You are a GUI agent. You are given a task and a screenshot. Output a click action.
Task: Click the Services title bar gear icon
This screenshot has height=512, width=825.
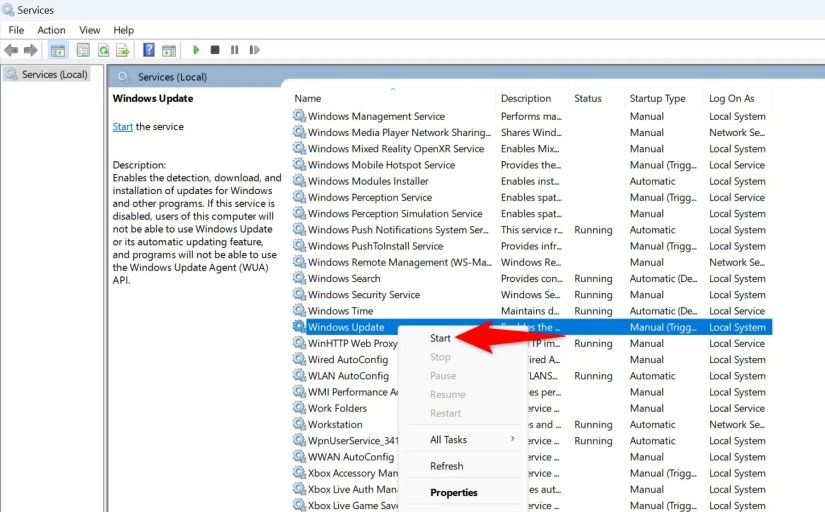click(8, 9)
